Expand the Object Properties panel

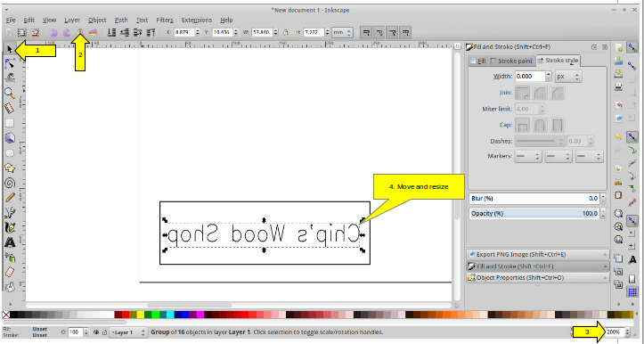click(538, 278)
